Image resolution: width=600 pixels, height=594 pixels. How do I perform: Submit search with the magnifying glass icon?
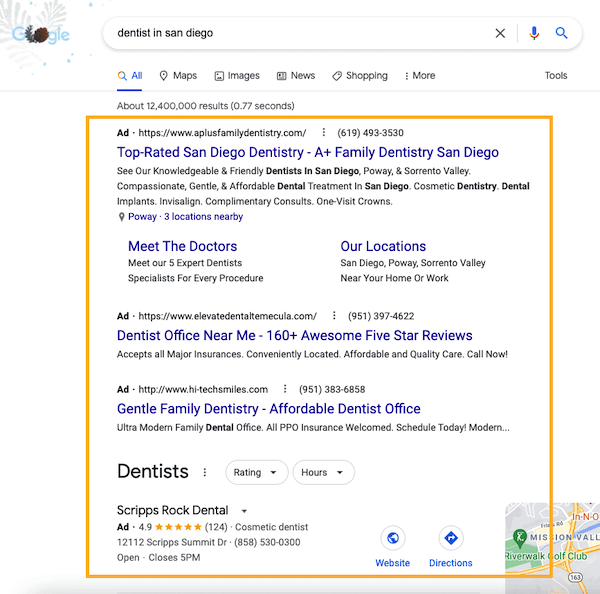[561, 33]
